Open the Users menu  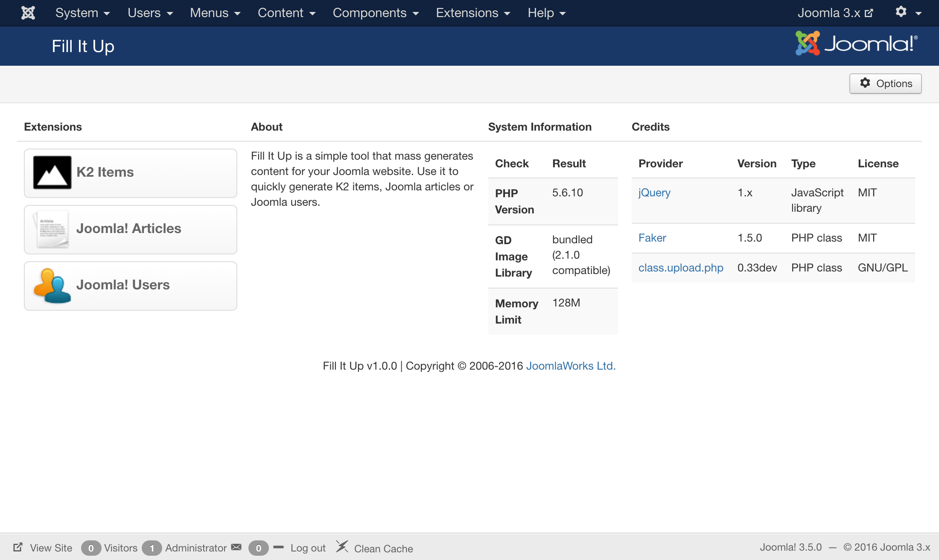150,13
